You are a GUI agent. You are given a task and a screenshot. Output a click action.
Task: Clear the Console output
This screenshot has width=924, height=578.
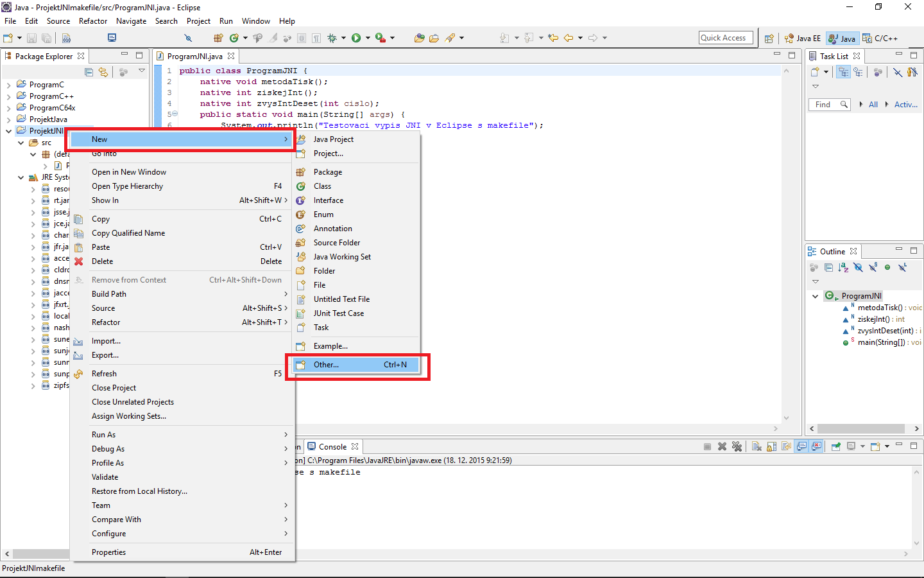tap(757, 446)
